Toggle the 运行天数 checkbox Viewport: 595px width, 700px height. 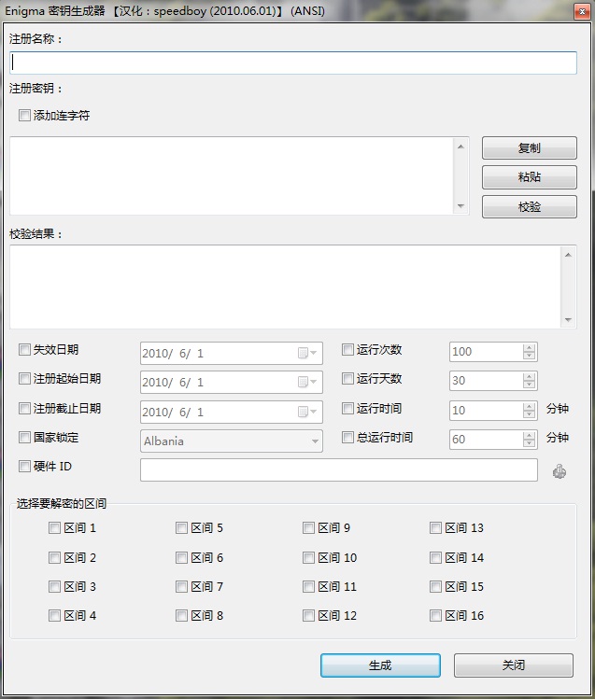pyautogui.click(x=347, y=379)
